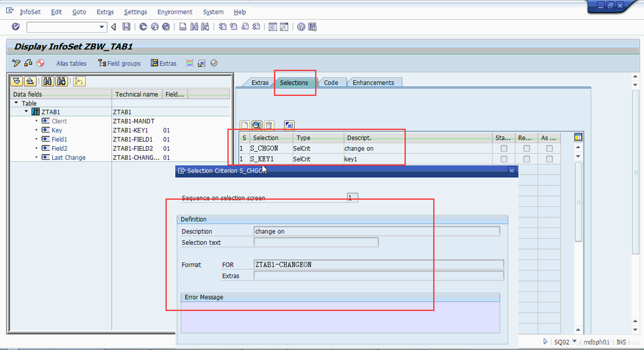Click the Save diskette icon
This screenshot has height=350, width=644.
pyautogui.click(x=126, y=27)
